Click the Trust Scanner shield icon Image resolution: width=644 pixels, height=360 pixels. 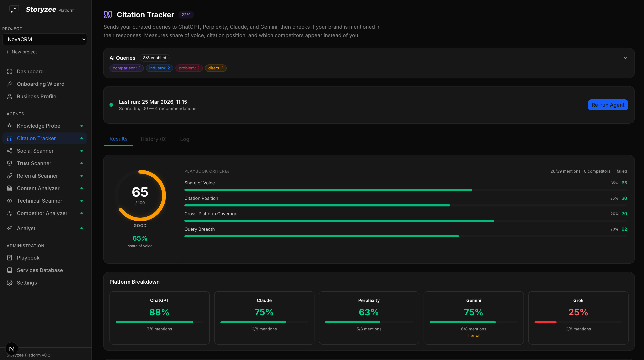10,163
